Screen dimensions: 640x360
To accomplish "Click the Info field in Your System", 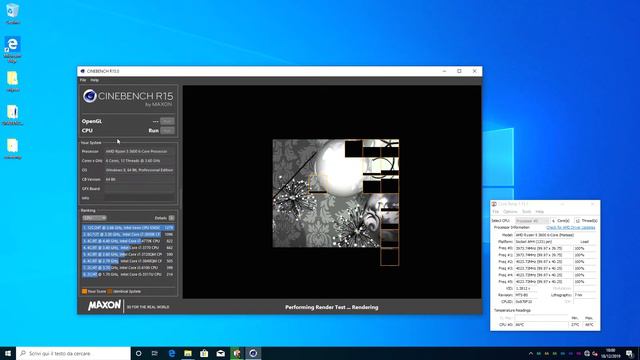I will (x=140, y=198).
